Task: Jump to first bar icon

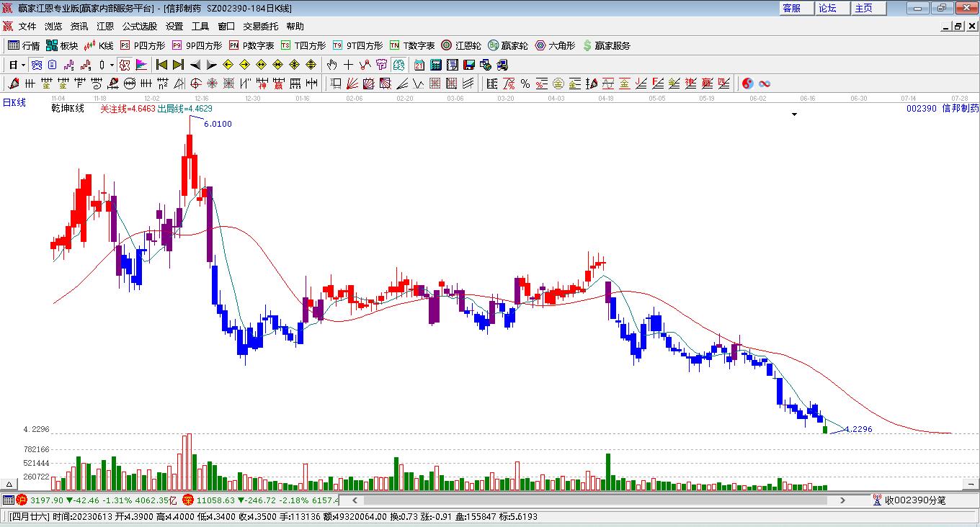Action: coord(161,65)
